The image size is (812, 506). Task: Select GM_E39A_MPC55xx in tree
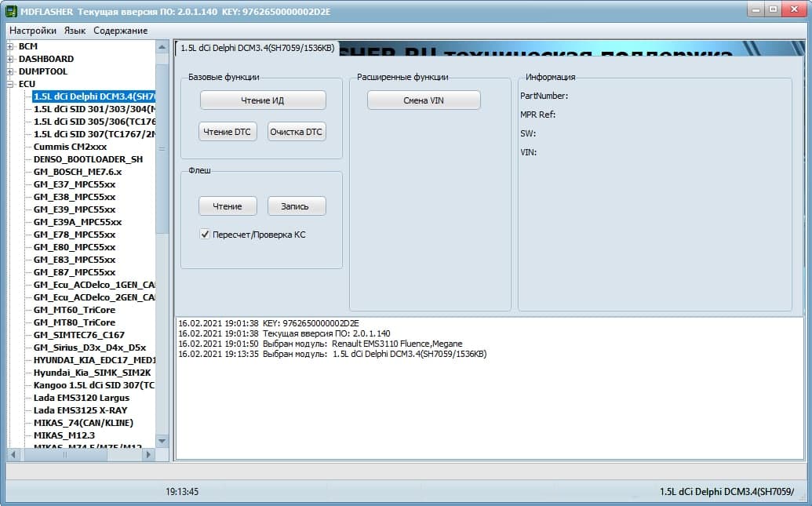click(x=78, y=222)
